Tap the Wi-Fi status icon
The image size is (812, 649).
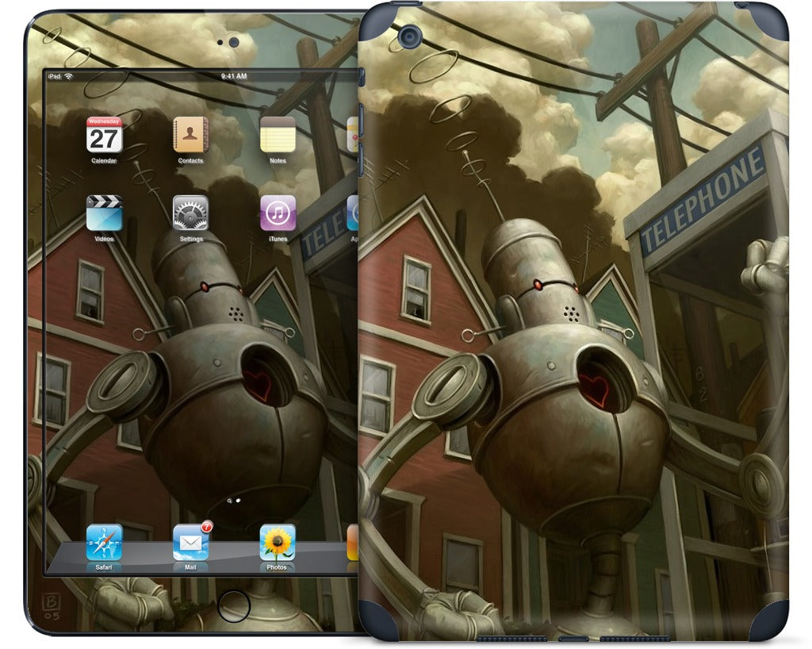tap(68, 76)
